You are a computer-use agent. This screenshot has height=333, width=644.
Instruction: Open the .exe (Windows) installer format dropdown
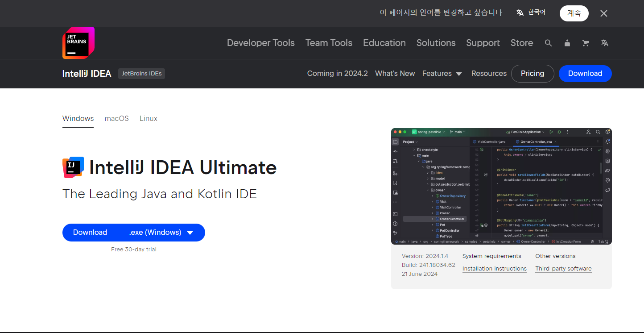(x=161, y=232)
